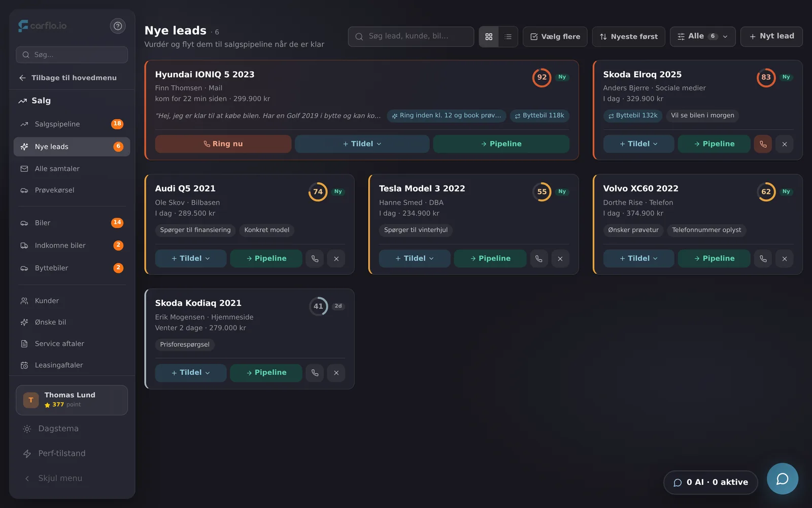Screen dimensions: 812x508
Task: Collapse sidebar with Skjul menu
Action: [x=72, y=479]
